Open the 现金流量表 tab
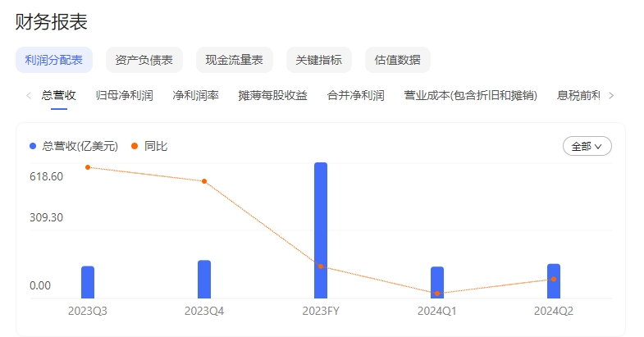 pyautogui.click(x=234, y=60)
